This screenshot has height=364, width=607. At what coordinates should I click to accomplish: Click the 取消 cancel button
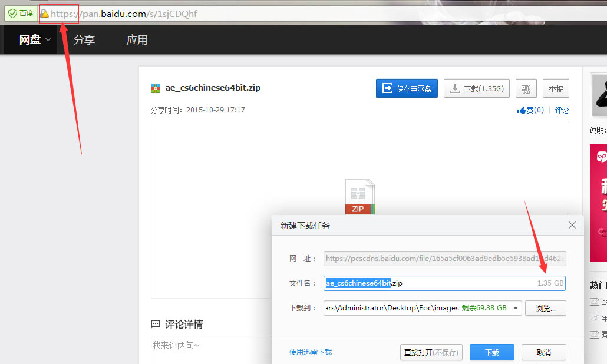click(544, 352)
